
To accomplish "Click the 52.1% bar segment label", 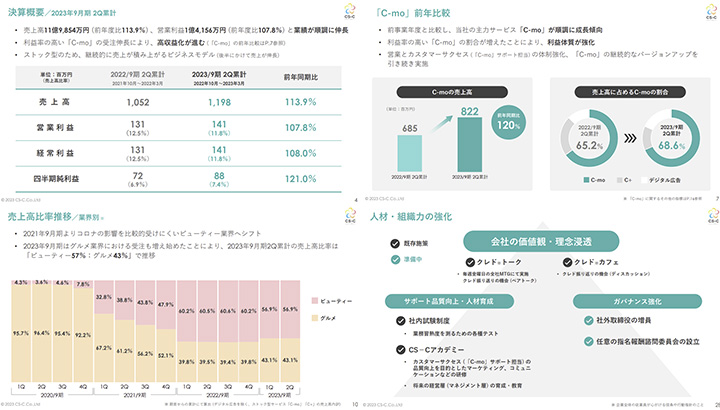I will pyautogui.click(x=166, y=355).
